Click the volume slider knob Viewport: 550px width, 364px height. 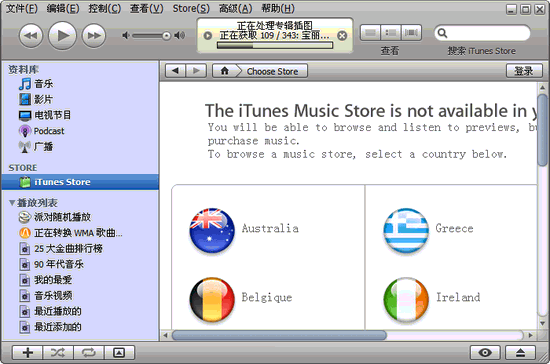click(x=166, y=35)
